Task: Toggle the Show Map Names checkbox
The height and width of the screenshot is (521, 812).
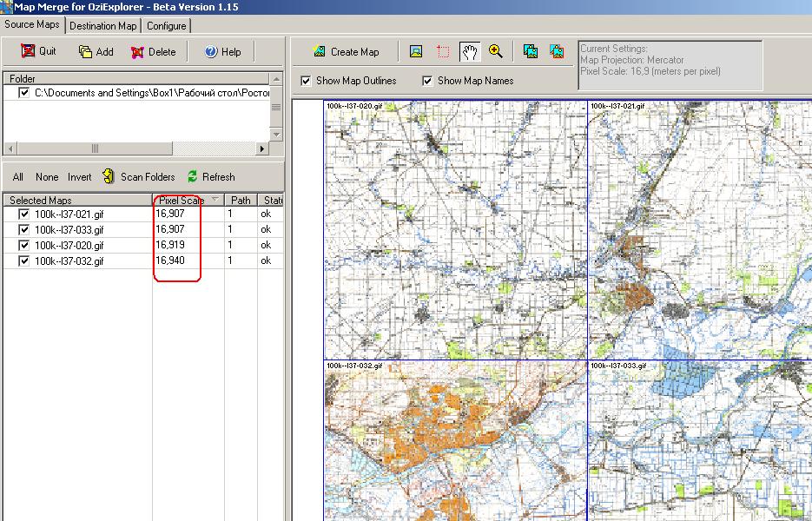Action: coord(427,81)
